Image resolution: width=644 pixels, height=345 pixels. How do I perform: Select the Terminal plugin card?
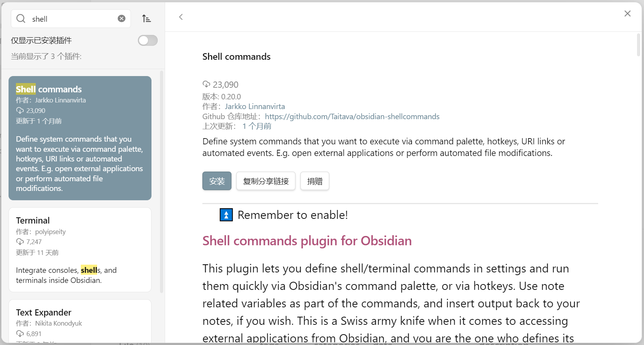point(80,250)
